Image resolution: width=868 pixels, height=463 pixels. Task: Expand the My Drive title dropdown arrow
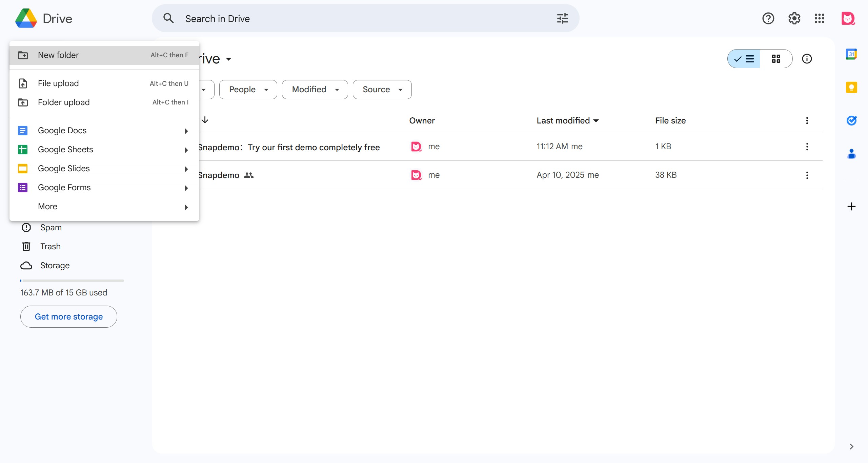[x=229, y=59]
